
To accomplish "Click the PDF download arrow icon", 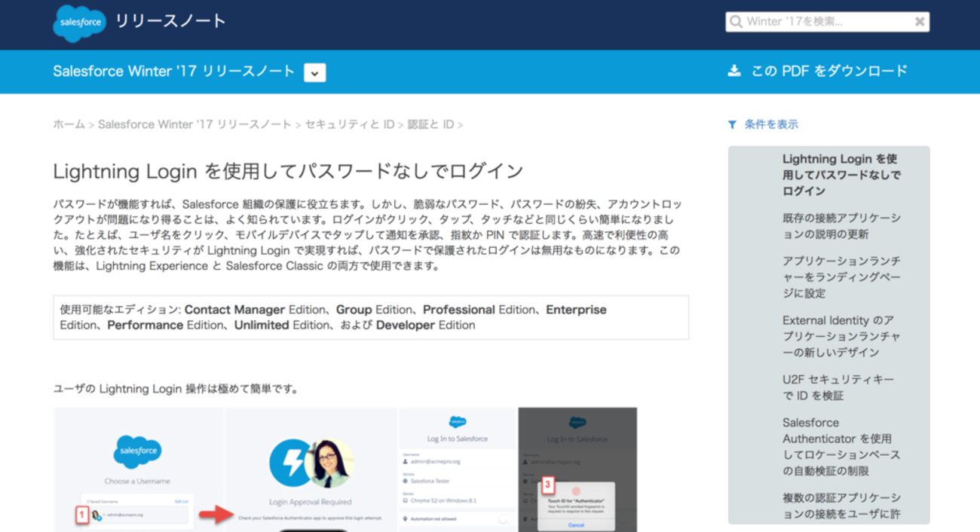I will pyautogui.click(x=733, y=71).
